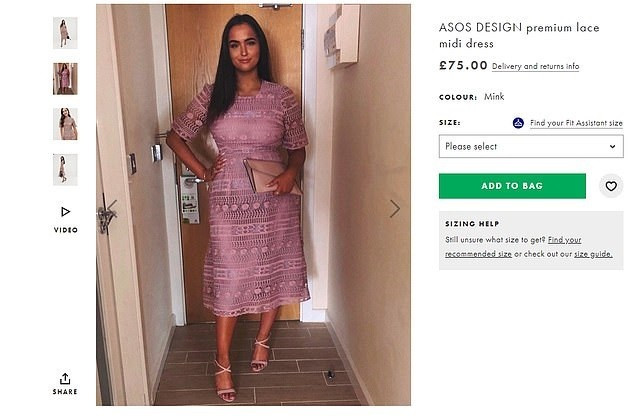Select the second product thumbnail
The image size is (634, 416).
coord(65,78)
